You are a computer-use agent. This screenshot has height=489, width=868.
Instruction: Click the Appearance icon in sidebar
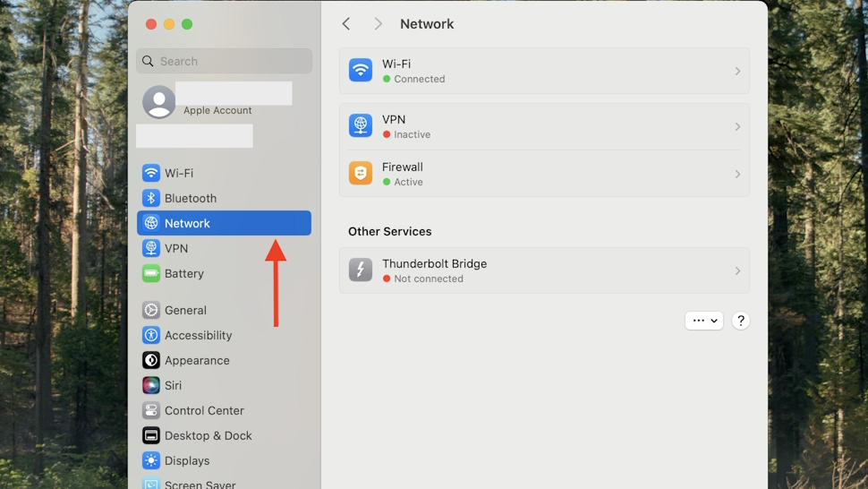coord(150,360)
